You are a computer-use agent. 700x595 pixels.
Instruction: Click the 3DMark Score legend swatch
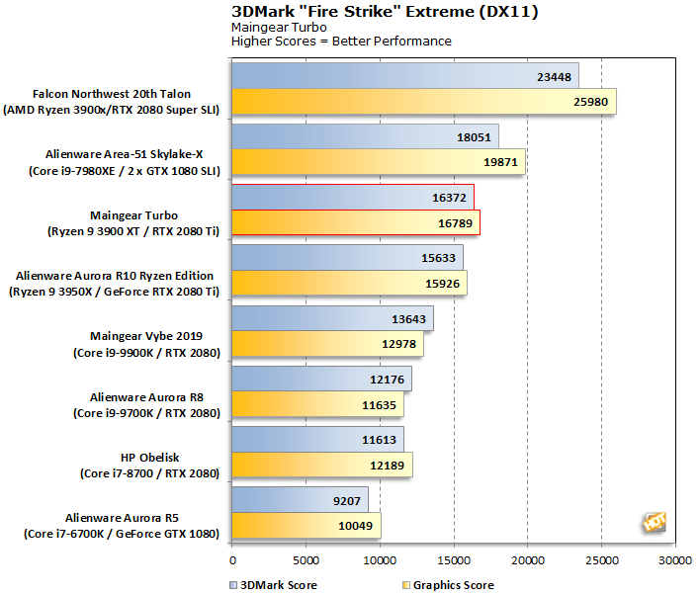click(233, 585)
